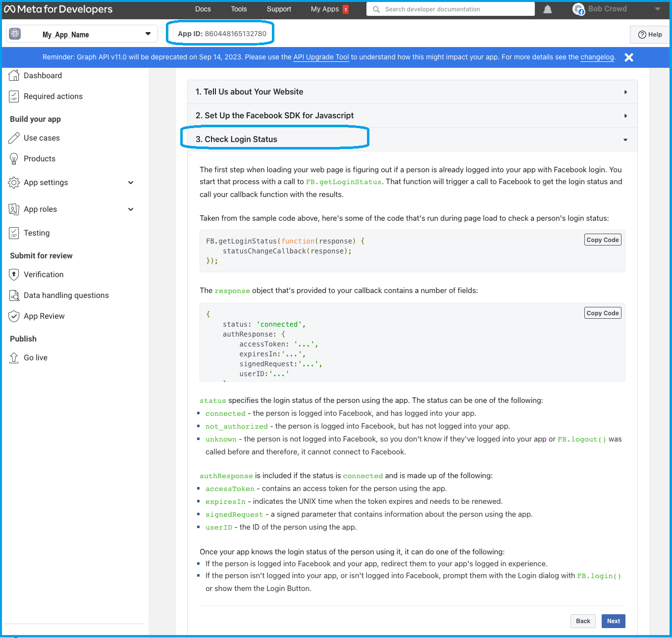The width and height of the screenshot is (672, 638).
Task: Expand the App roles submenu chevron
Action: point(131,209)
